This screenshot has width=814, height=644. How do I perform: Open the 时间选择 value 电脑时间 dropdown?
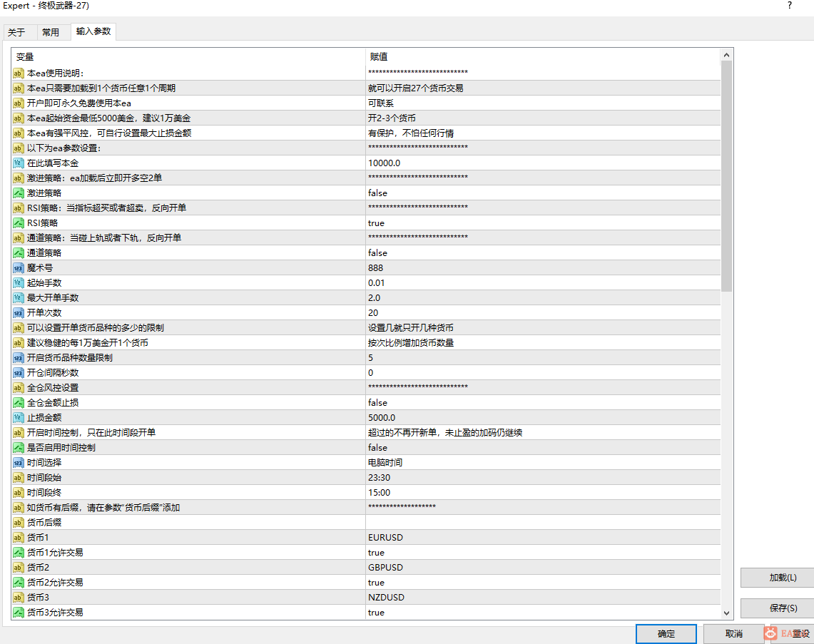click(x=543, y=462)
